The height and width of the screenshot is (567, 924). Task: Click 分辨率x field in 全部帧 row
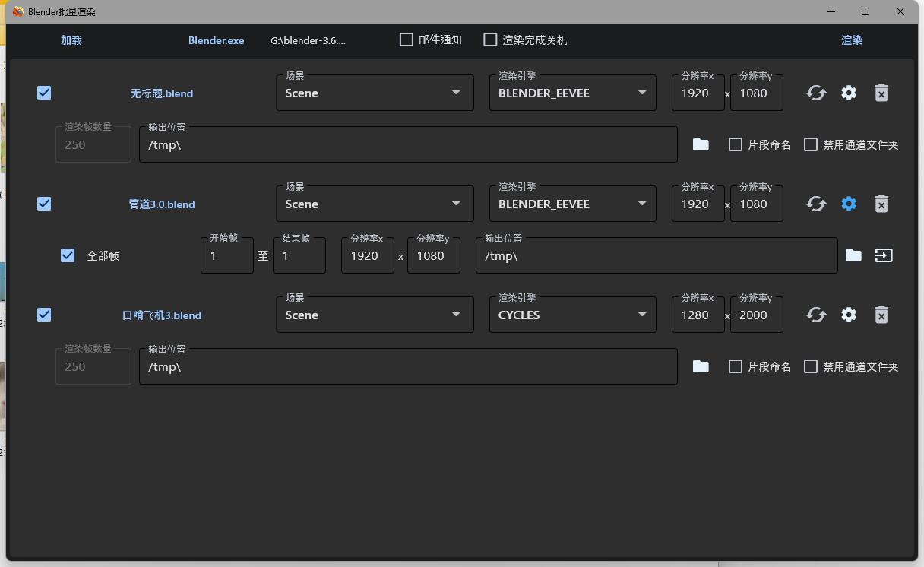coord(368,255)
